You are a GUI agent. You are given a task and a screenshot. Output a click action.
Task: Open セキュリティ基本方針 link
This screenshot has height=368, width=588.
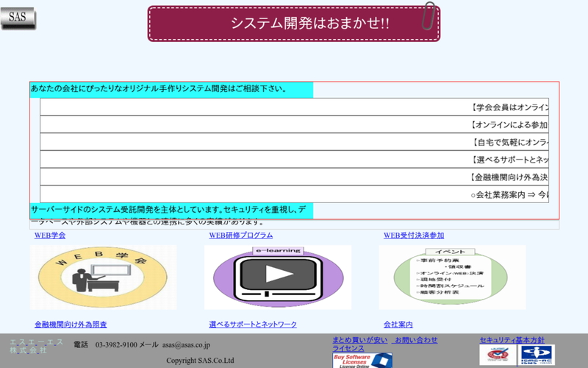512,340
